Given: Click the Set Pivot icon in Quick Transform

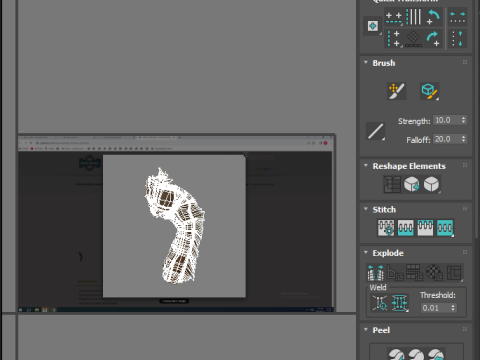Looking at the screenshot, I should click(x=373, y=26).
